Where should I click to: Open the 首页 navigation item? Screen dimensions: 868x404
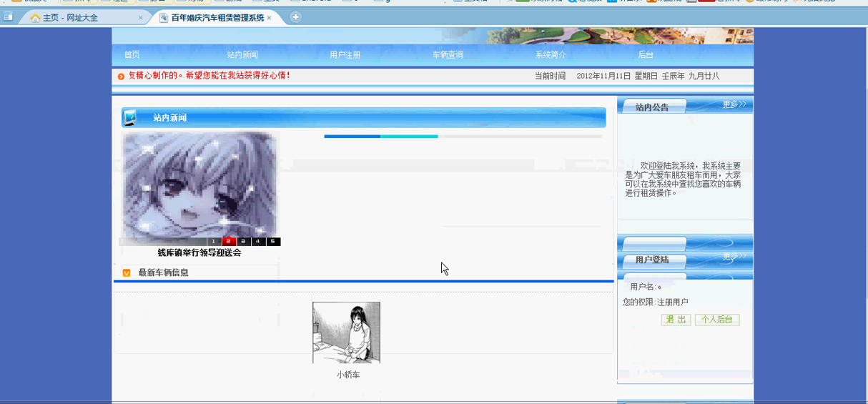132,55
